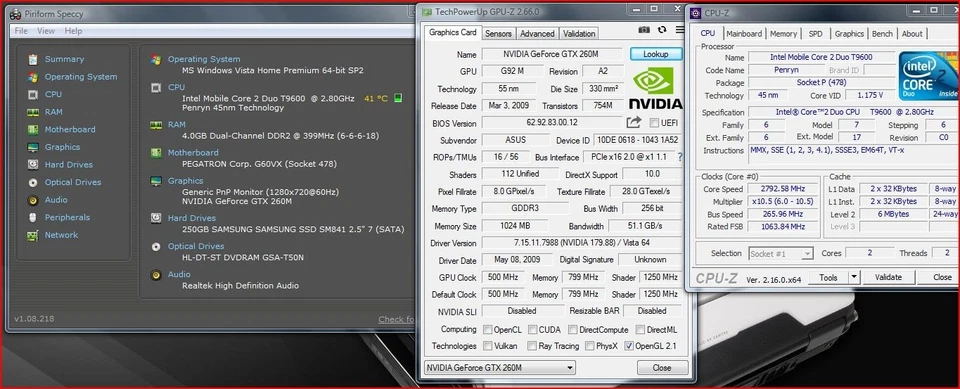Select Operating System icon in Speccy sidebar
The width and height of the screenshot is (960, 389).
click(x=33, y=77)
